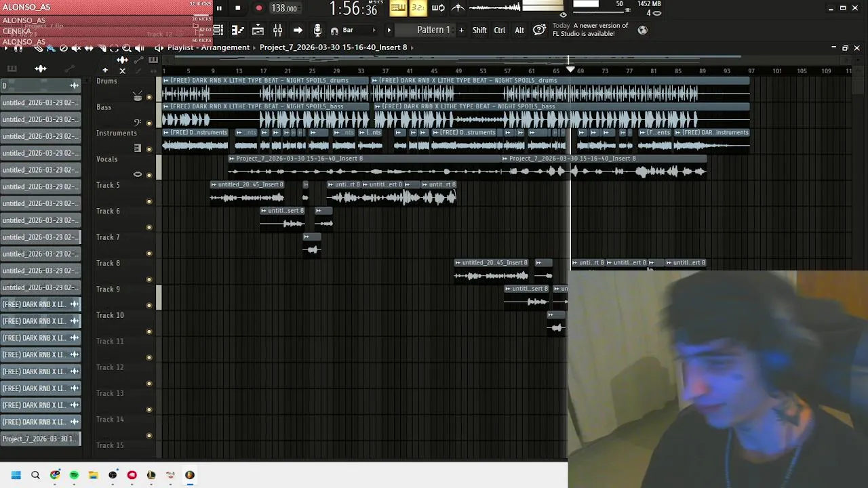
Task: Toggle the loop recording icon
Action: pyautogui.click(x=438, y=8)
